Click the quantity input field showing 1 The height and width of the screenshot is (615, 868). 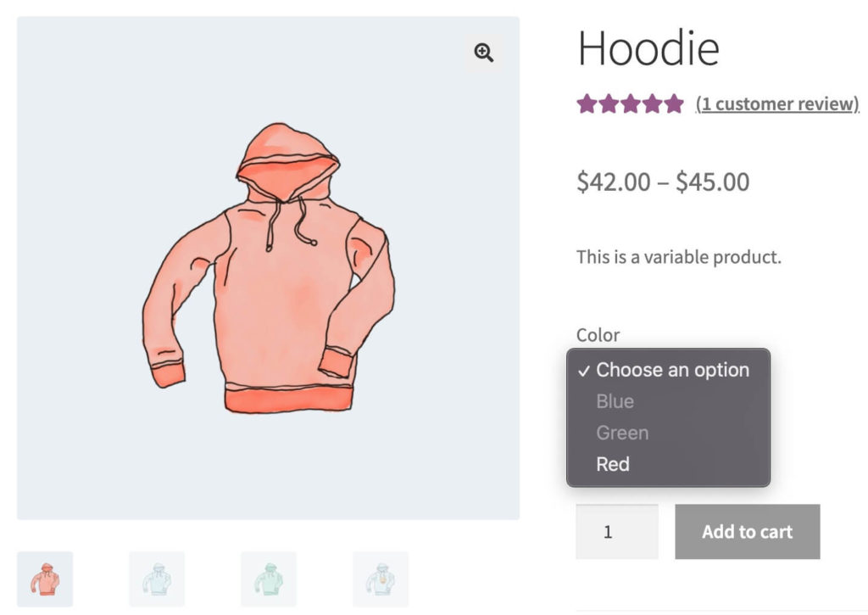(617, 532)
